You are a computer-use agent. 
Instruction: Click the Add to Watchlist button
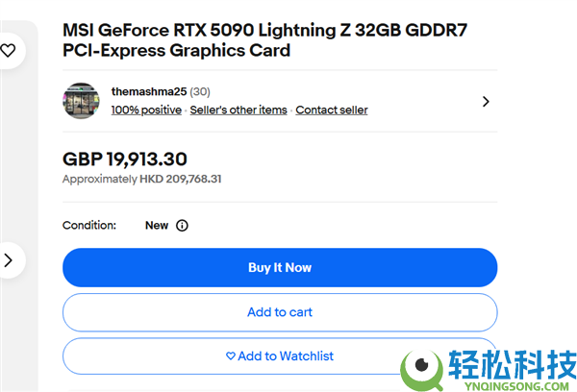pyautogui.click(x=280, y=355)
